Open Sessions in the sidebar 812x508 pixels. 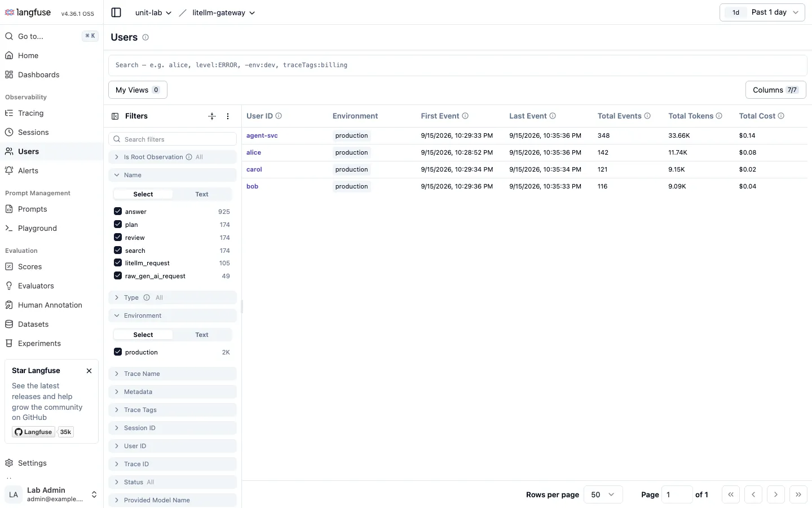52,132
